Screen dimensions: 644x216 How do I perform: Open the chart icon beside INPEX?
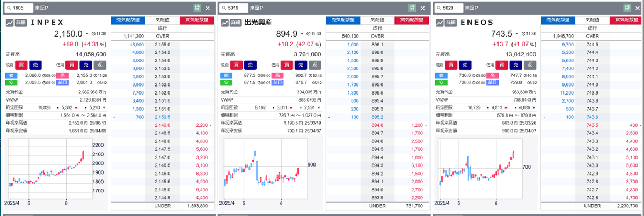tap(10, 23)
